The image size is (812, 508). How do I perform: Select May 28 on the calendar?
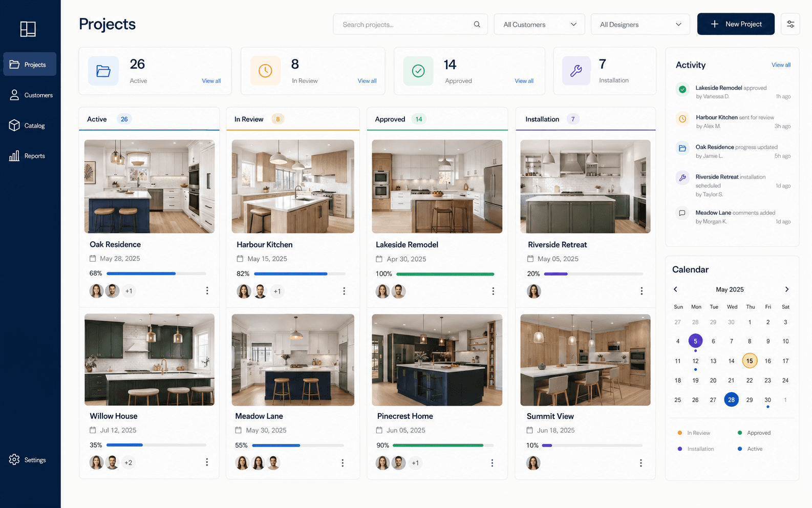[731, 400]
